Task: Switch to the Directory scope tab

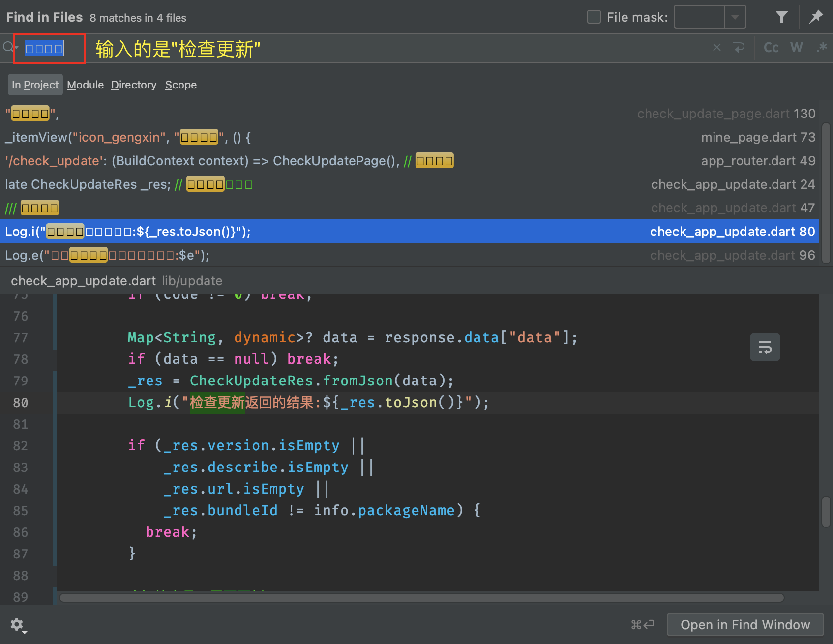Action: pos(134,85)
